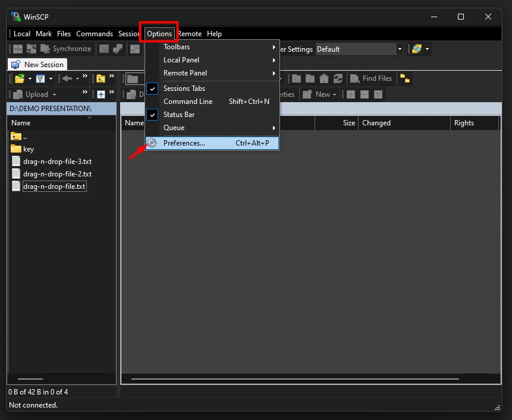Toggle the Command Line menu option
This screenshot has height=420, width=512.
tap(212, 102)
